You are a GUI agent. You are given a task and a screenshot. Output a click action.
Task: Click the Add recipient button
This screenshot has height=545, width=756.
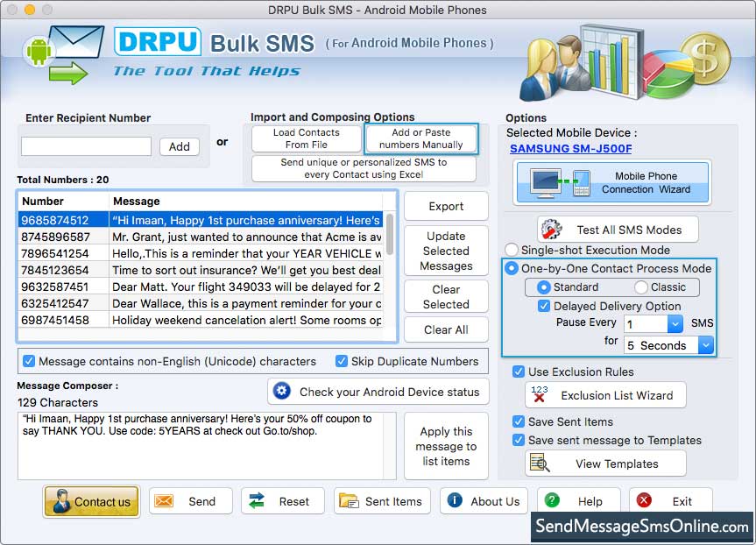tap(180, 146)
